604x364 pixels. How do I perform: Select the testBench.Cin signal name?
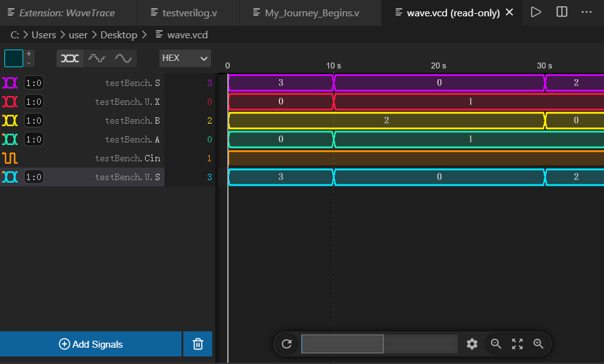(x=127, y=158)
